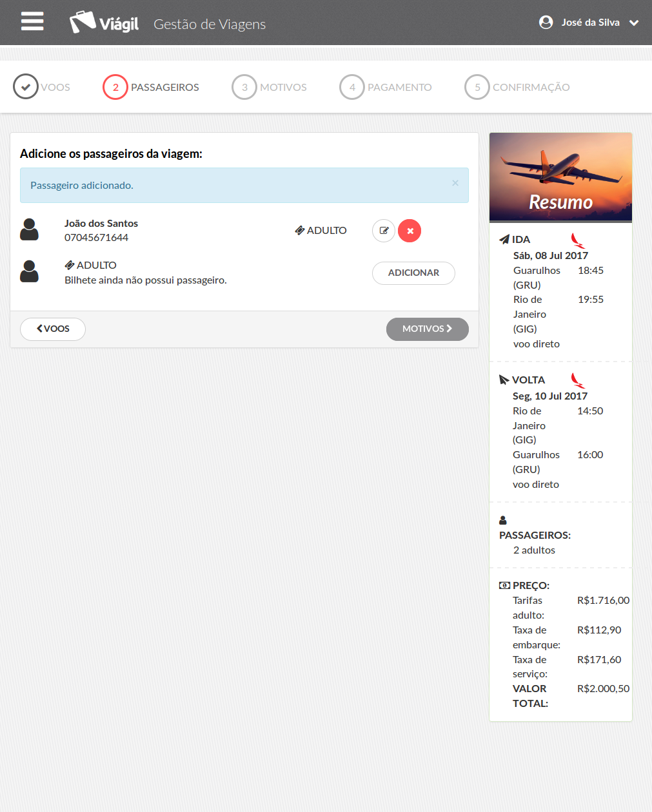Go to step 3 MOTIVOS

pos(244,87)
